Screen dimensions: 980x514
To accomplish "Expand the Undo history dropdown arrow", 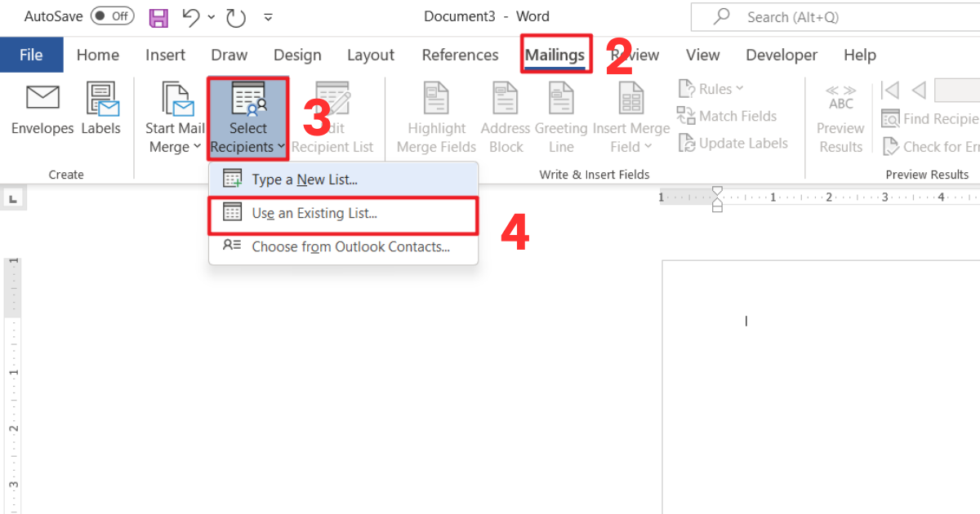I will tap(212, 16).
